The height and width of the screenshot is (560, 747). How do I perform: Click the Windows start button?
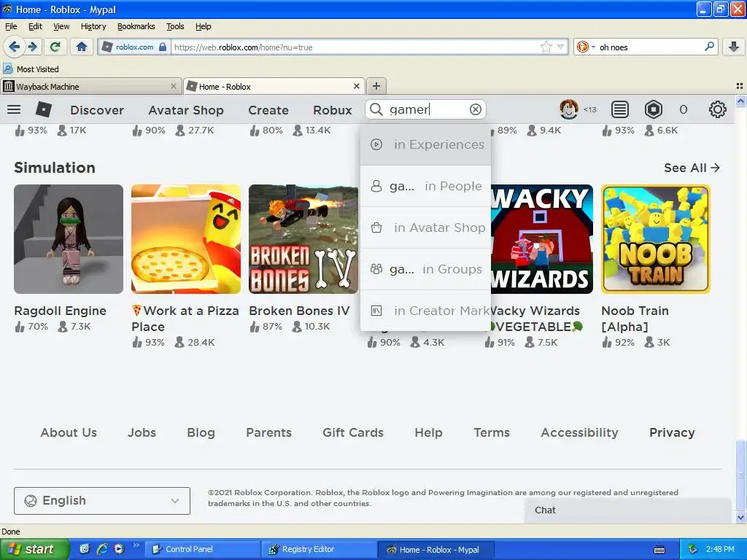35,549
